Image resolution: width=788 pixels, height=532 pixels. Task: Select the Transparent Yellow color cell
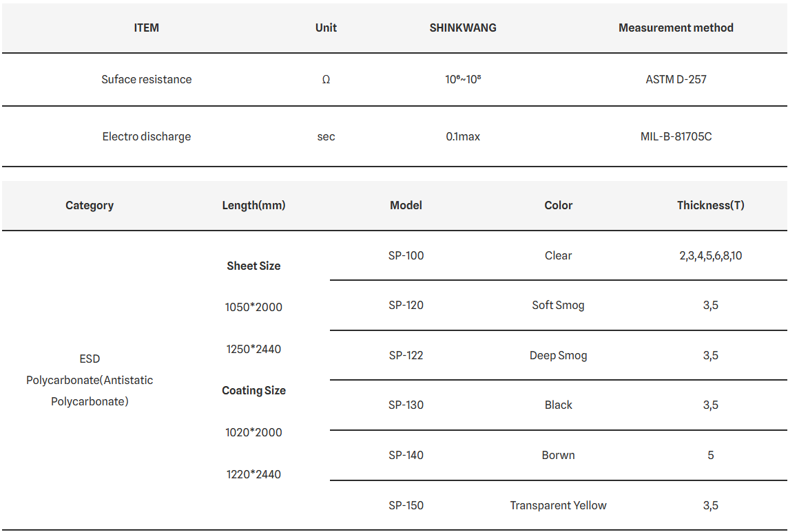pos(558,505)
